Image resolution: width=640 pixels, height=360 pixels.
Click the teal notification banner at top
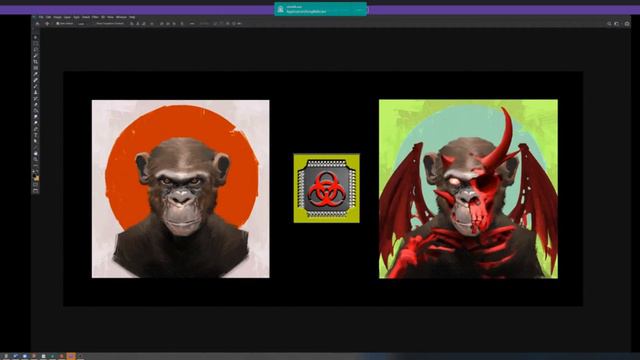[320, 9]
